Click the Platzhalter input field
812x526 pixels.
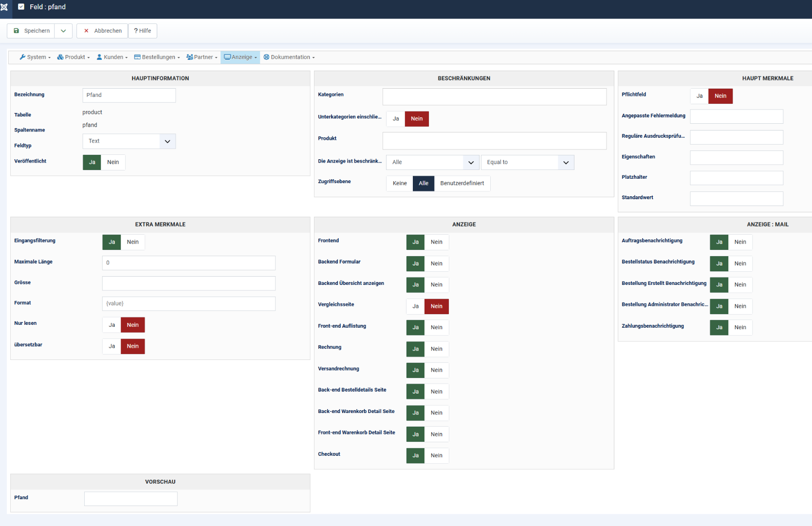(x=737, y=178)
